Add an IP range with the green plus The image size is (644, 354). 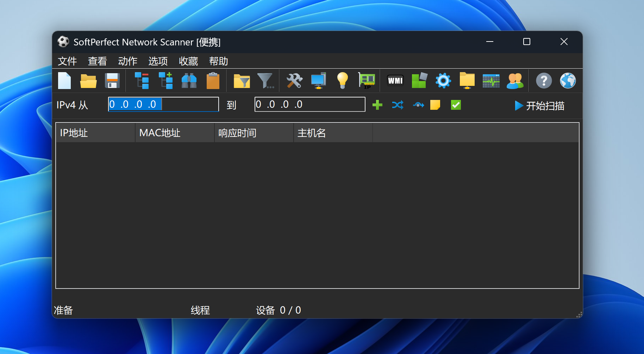pyautogui.click(x=377, y=105)
